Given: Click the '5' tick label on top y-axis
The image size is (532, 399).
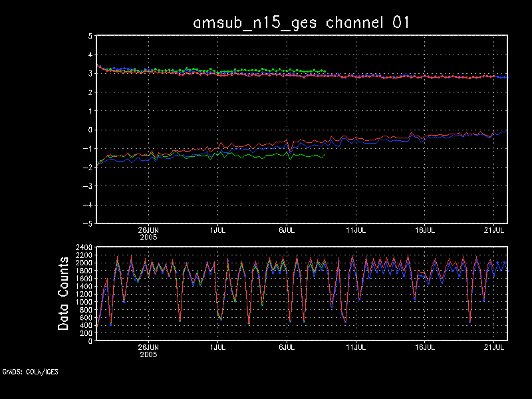Looking at the screenshot, I should point(90,37).
